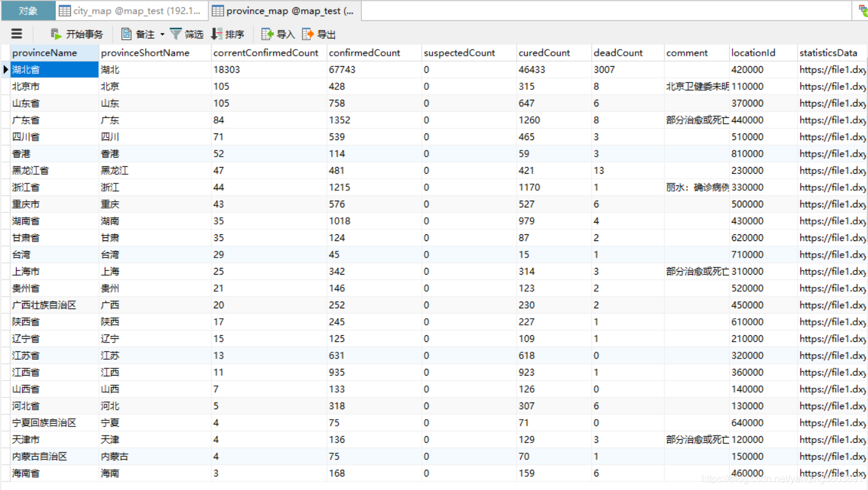Switch to the city_map table tab
The image size is (868, 490).
point(132,10)
